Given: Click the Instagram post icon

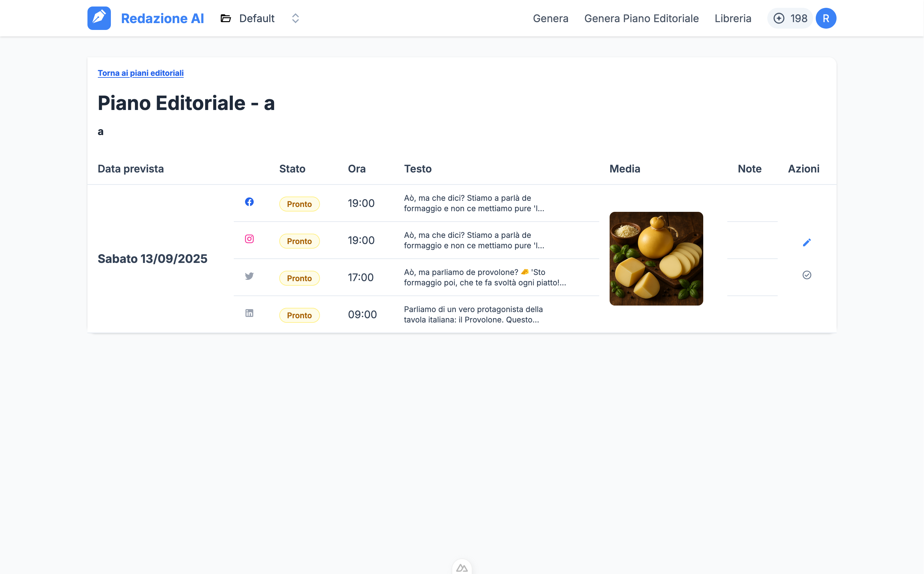Looking at the screenshot, I should point(249,239).
